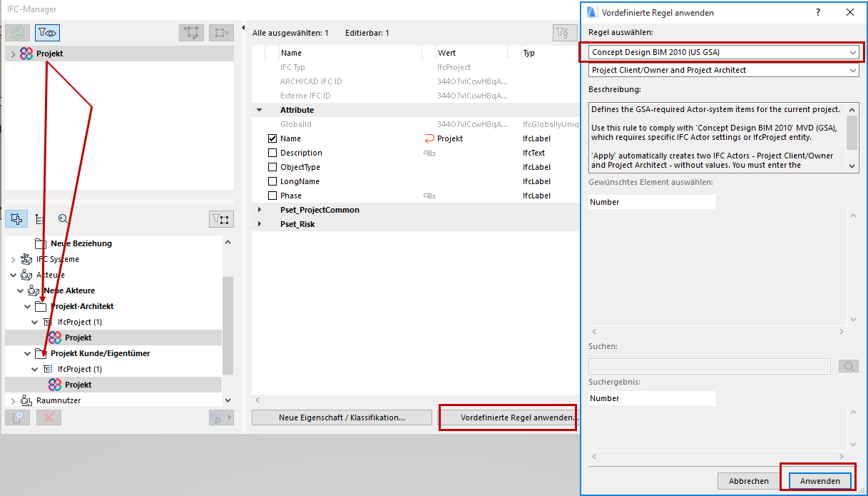Screen dimensions: 868x496
Task: Click the Anwenden button
Action: [x=820, y=481]
